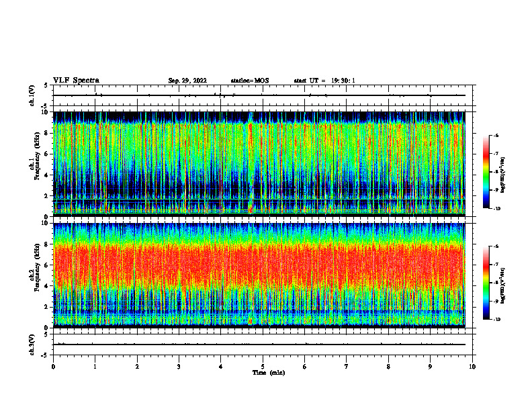Click inside the ch.1 spectrogram panel
Screen dimensions: 532x411
point(259,164)
